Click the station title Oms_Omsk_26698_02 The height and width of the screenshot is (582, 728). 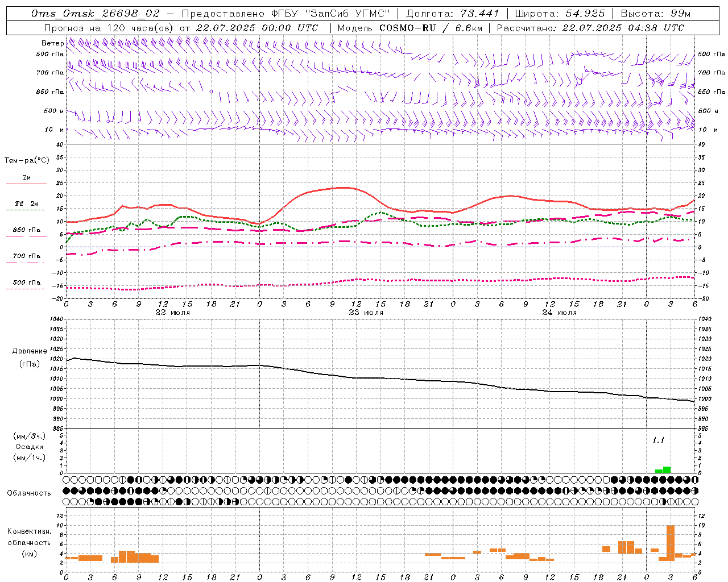96,14
